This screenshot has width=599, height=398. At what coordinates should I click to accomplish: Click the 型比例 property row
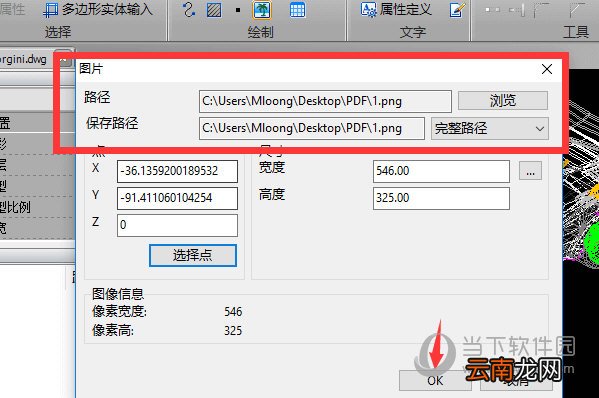tap(37, 207)
